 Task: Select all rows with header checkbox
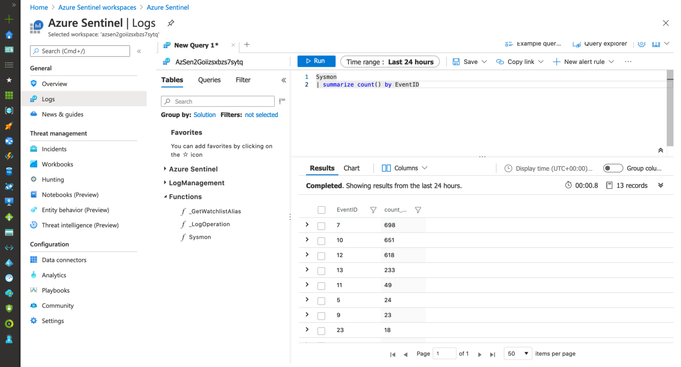[x=321, y=210]
